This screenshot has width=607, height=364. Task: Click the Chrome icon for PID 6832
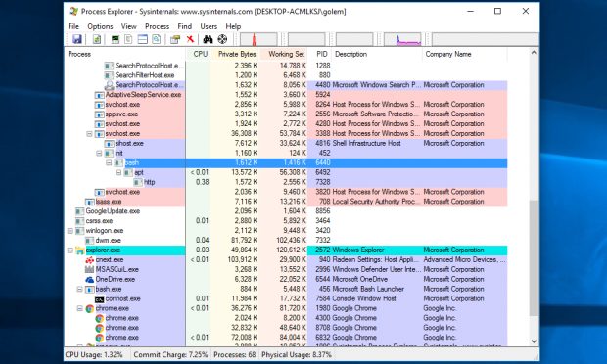click(100, 338)
